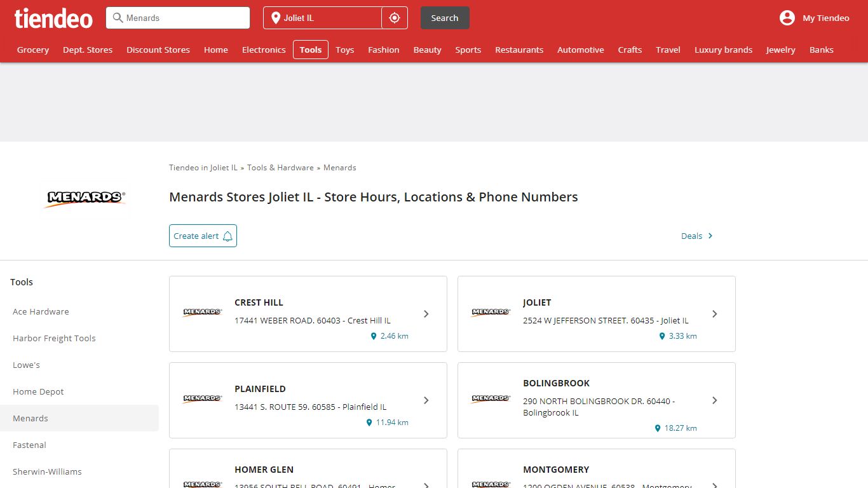Viewport: 868px width, 488px height.
Task: Click the chevron next to Deals
Action: (710, 236)
